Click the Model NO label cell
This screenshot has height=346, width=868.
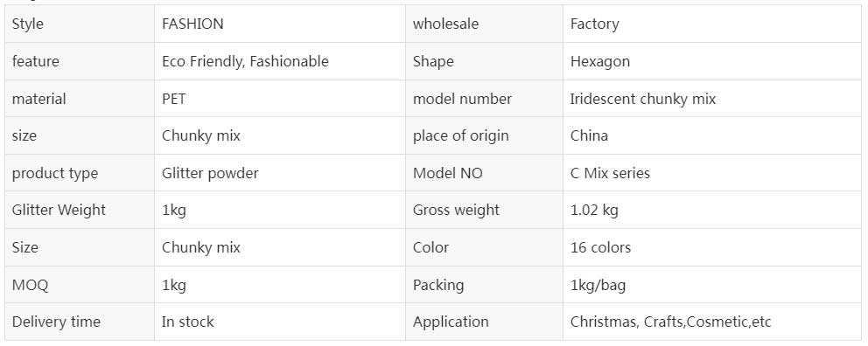pos(484,173)
